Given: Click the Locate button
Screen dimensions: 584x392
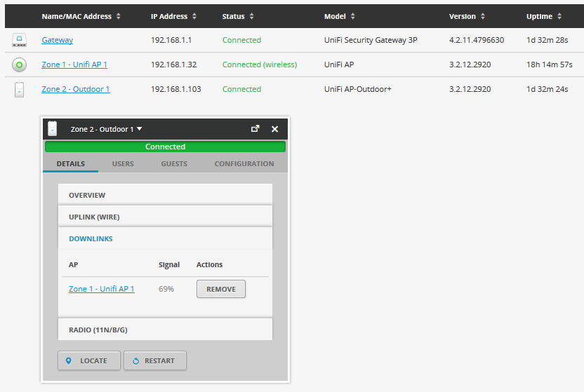Looking at the screenshot, I should point(89,360).
